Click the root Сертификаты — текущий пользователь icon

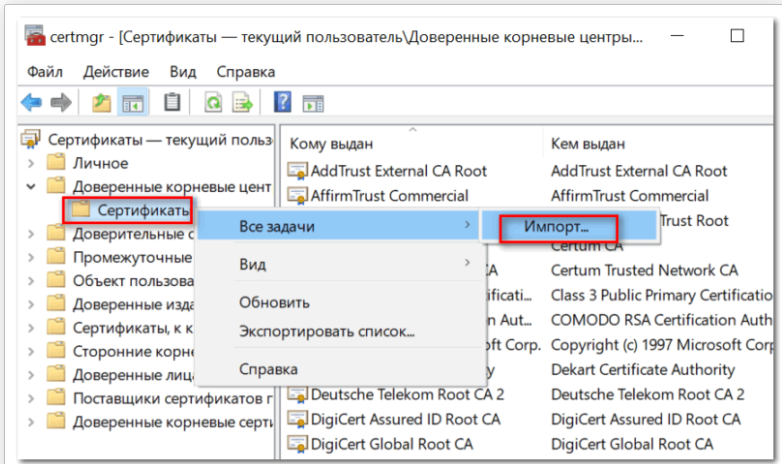30,139
